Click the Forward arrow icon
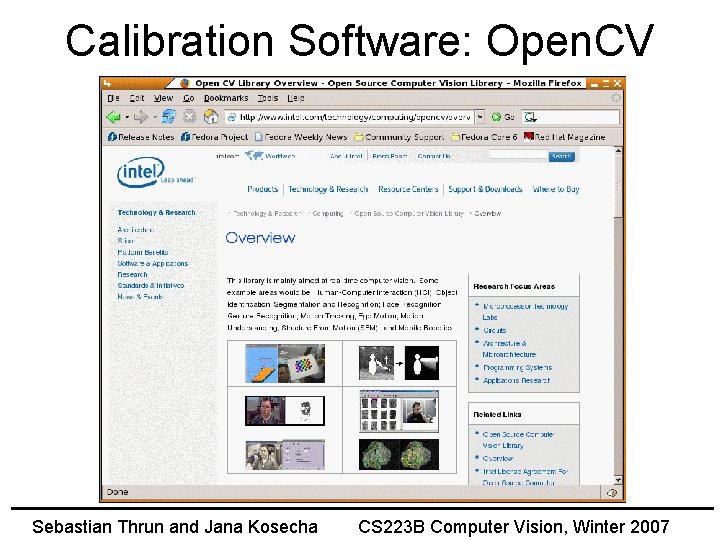The image size is (720, 540). (141, 117)
